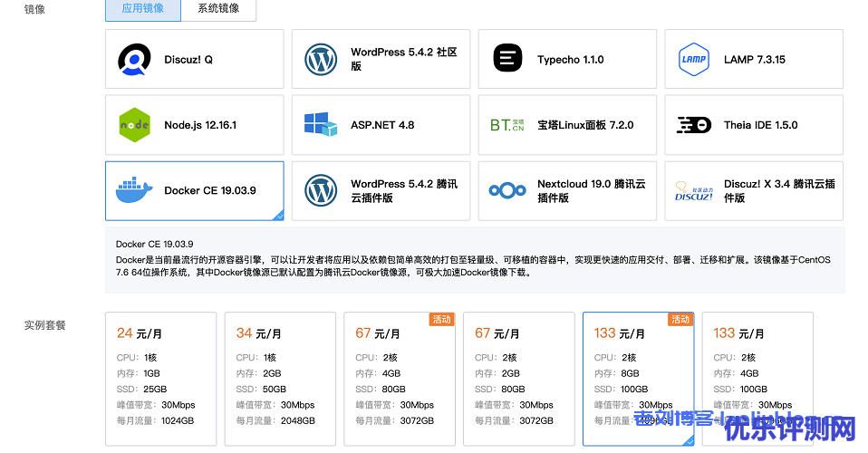Click 2GB memory in 34 元 plan
Viewport: 868px width, 453px height.
tap(272, 373)
